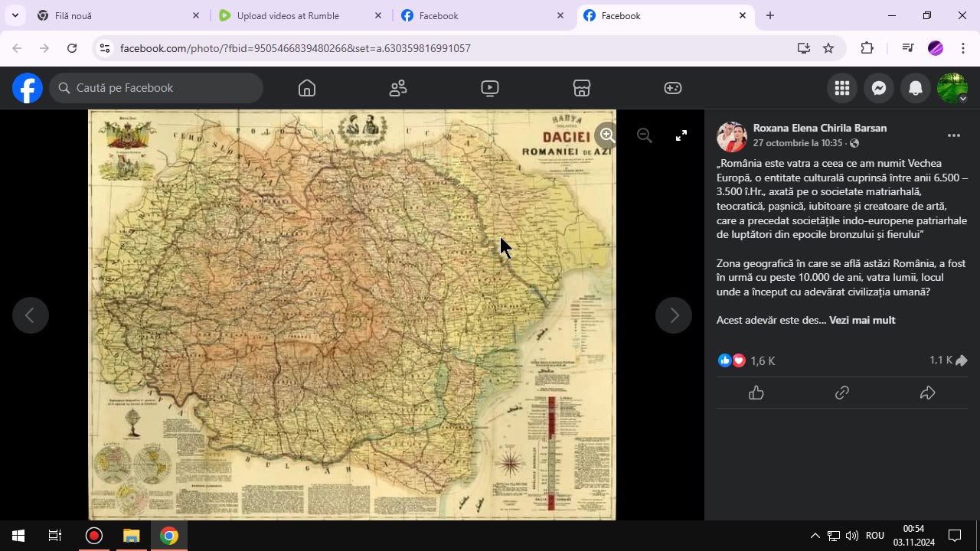Share the post with arrow button
980x551 pixels.
[927, 393]
